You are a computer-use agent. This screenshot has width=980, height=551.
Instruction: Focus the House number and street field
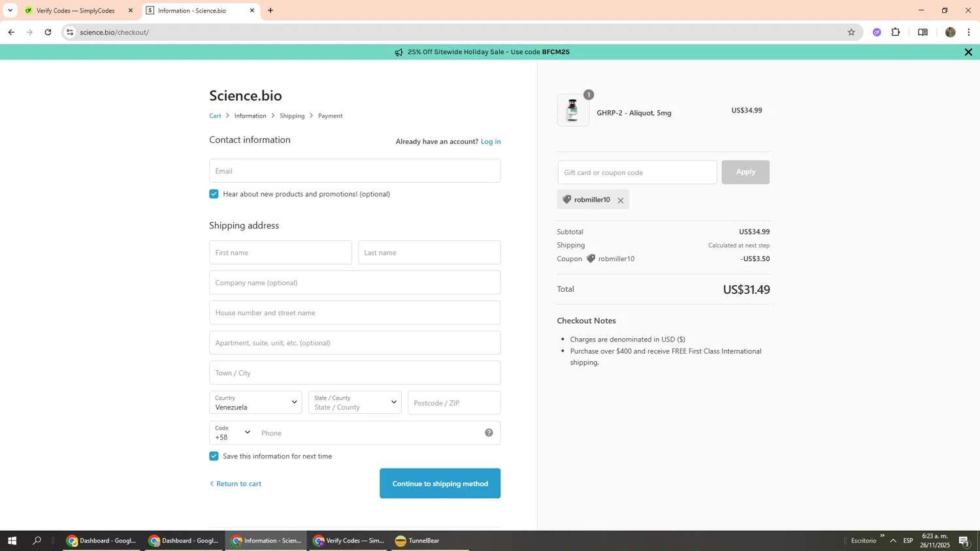point(355,313)
